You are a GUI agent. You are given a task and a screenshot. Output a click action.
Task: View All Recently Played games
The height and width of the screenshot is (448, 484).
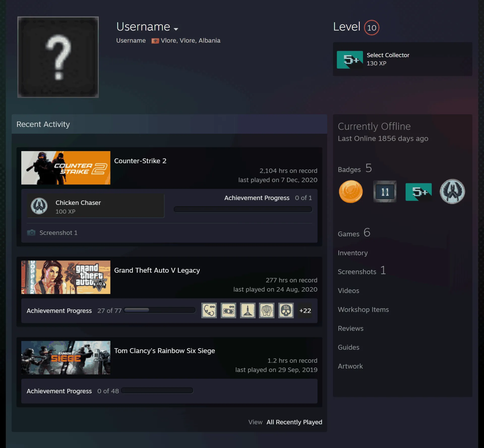[294, 422]
